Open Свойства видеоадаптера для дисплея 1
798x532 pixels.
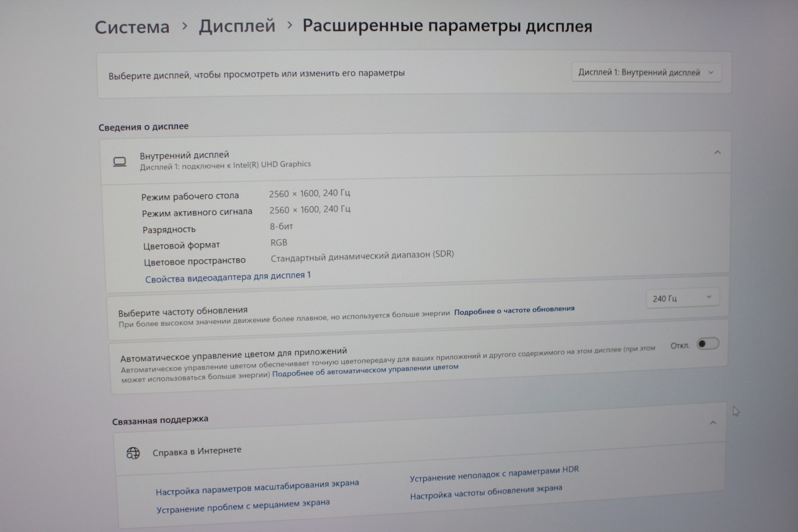tap(228, 277)
